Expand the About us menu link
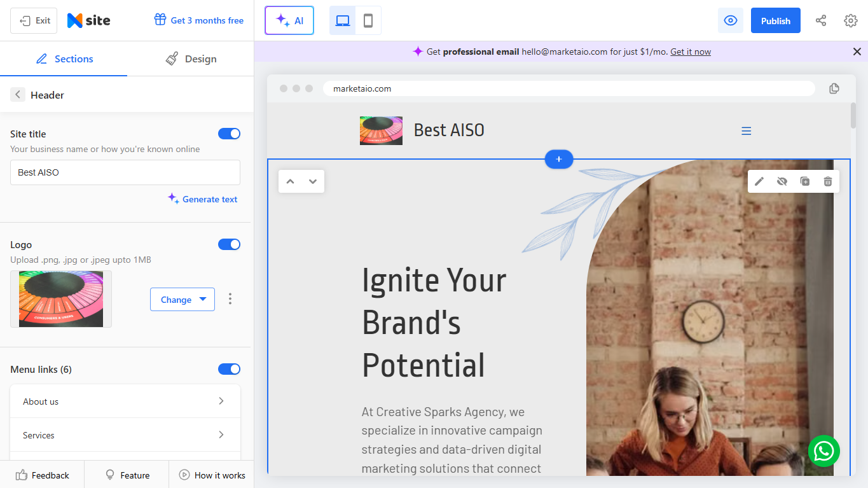Viewport: 868px width, 488px height. (125, 401)
